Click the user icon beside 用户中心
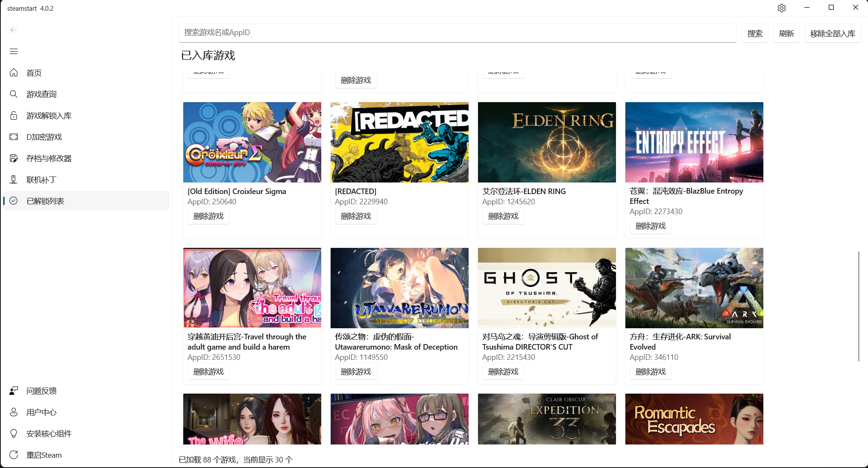The width and height of the screenshot is (868, 468). coord(14,412)
